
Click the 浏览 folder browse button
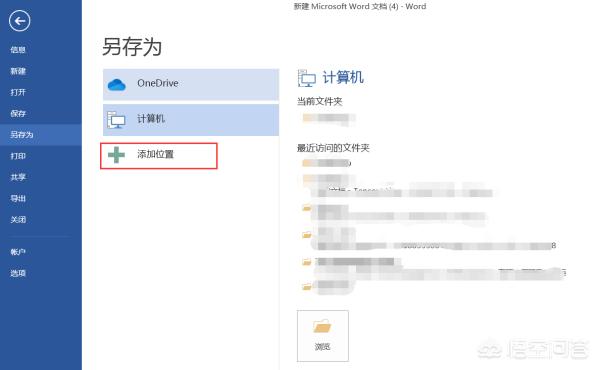click(x=323, y=336)
